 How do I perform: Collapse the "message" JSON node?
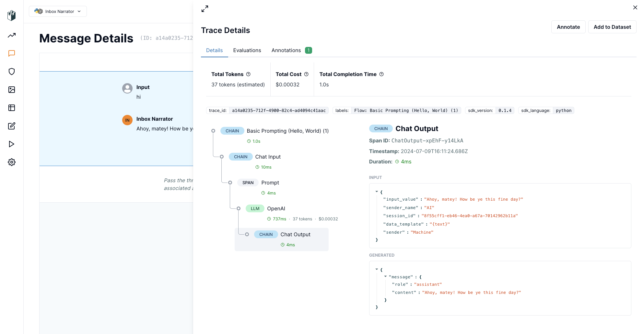[385, 276]
